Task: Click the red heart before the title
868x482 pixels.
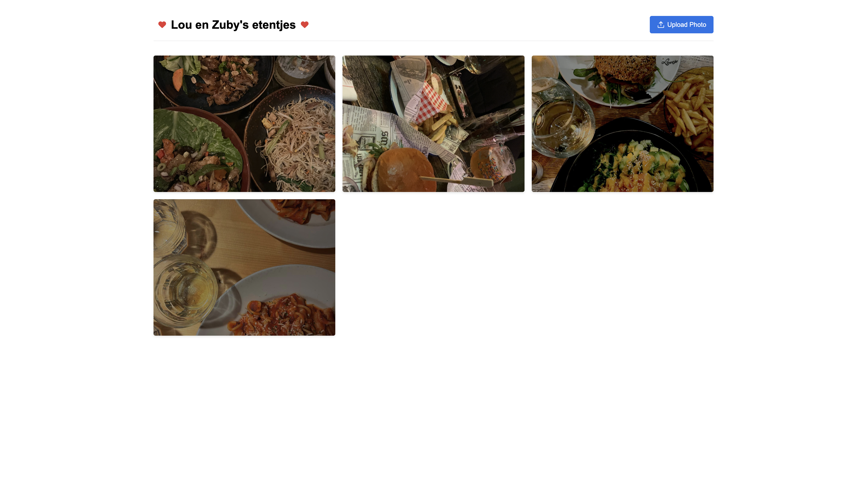Action: coord(162,25)
